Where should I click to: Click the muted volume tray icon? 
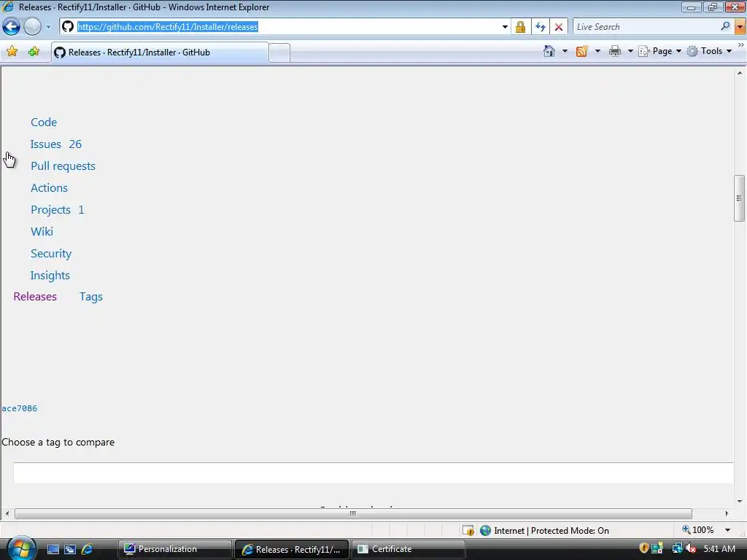[x=691, y=548]
